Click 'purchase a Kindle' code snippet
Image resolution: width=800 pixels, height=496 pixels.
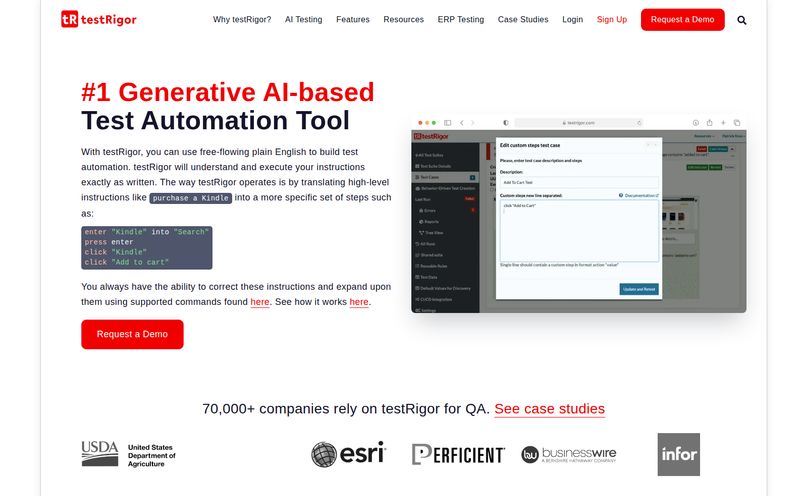click(191, 198)
